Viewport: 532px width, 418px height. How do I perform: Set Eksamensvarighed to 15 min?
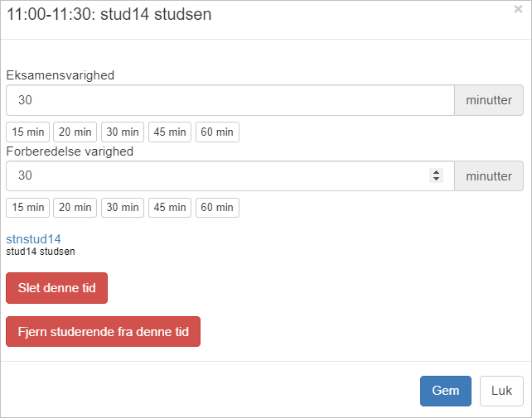[x=27, y=132]
